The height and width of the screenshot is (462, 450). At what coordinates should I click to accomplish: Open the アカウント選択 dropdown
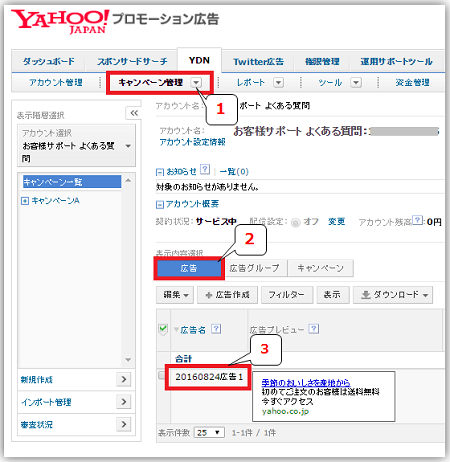coord(76,146)
